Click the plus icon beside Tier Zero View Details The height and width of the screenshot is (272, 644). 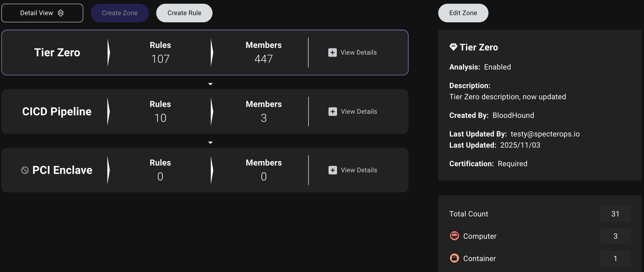coord(332,53)
